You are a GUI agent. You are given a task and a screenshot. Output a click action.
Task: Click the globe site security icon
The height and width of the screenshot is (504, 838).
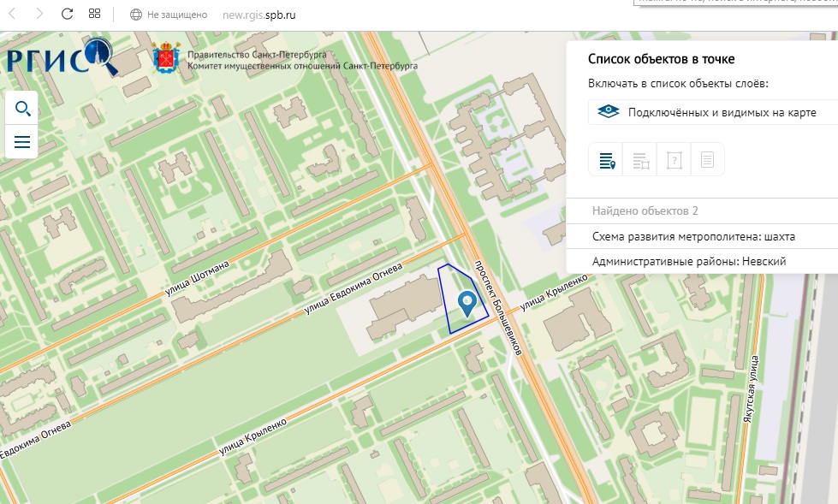click(x=135, y=15)
